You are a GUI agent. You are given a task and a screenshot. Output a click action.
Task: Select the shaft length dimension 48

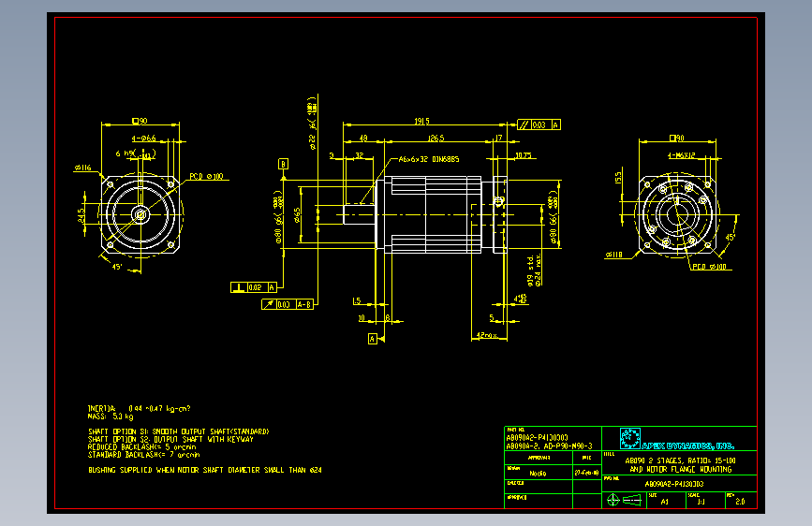coord(363,139)
